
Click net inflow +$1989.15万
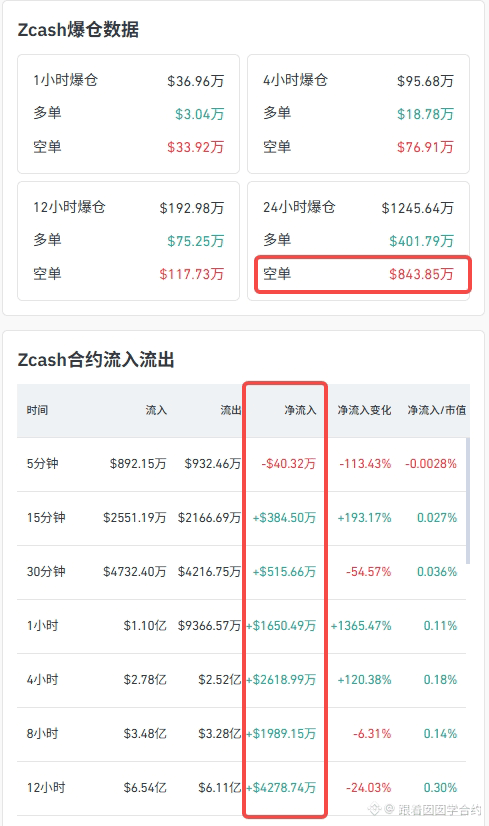[281, 734]
